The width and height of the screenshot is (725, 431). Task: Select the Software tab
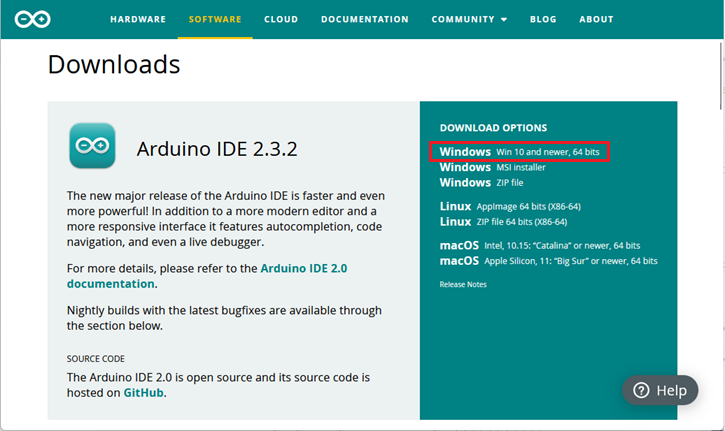(215, 19)
